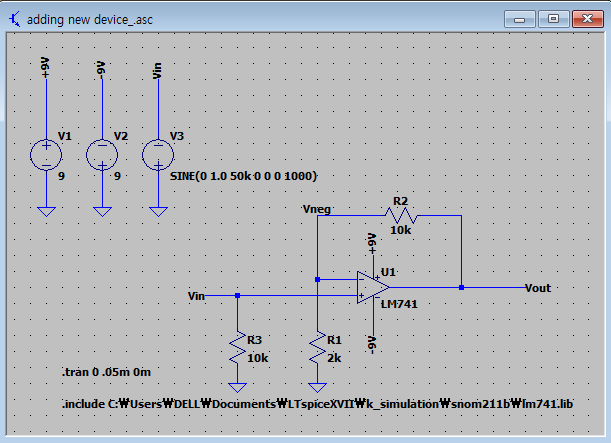Click the -9V supply label on op-amp
Viewport: 611px width, 443px height.
pyautogui.click(x=372, y=345)
